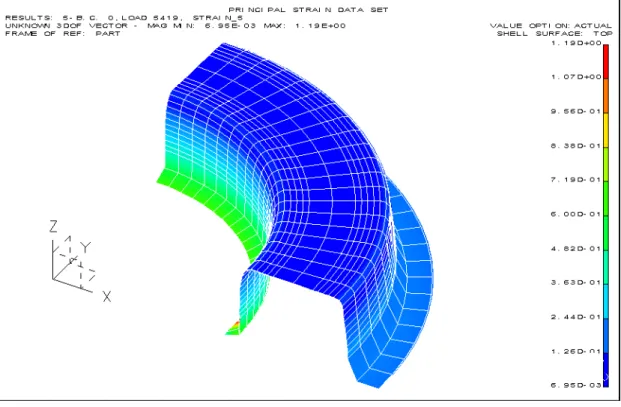Click legend value 8.38D-01
621x407 pixels.
pyautogui.click(x=576, y=146)
